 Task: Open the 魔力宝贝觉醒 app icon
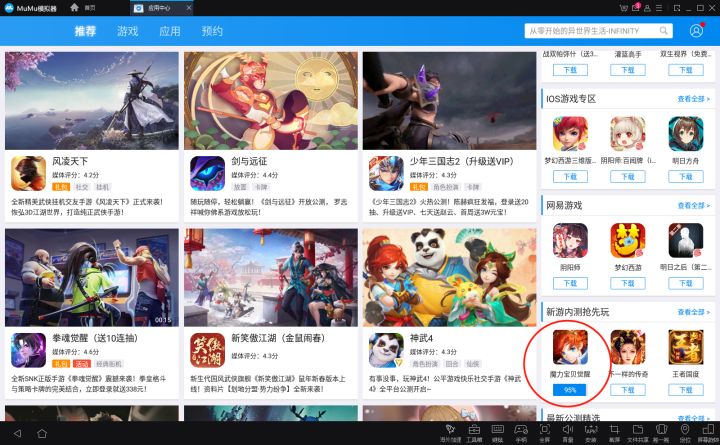coord(570,347)
